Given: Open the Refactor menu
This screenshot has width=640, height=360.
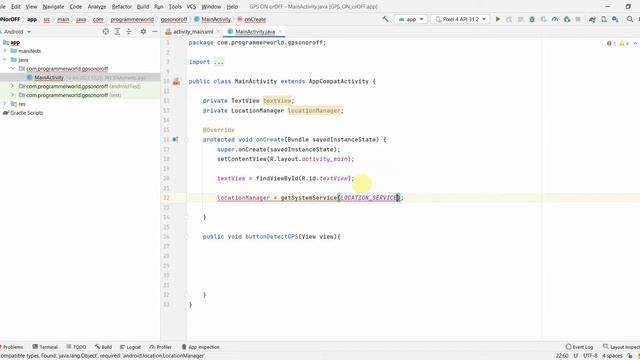Looking at the screenshot, I should (122, 7).
